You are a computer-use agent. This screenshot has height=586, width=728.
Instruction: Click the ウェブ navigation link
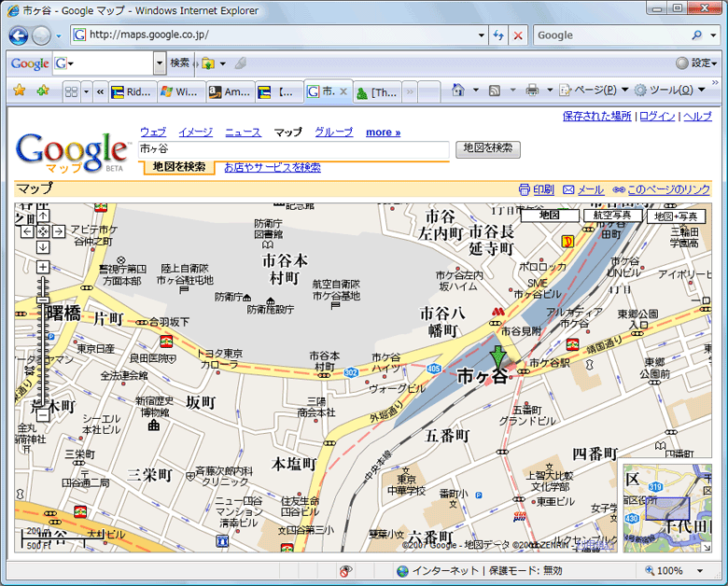pyautogui.click(x=153, y=132)
